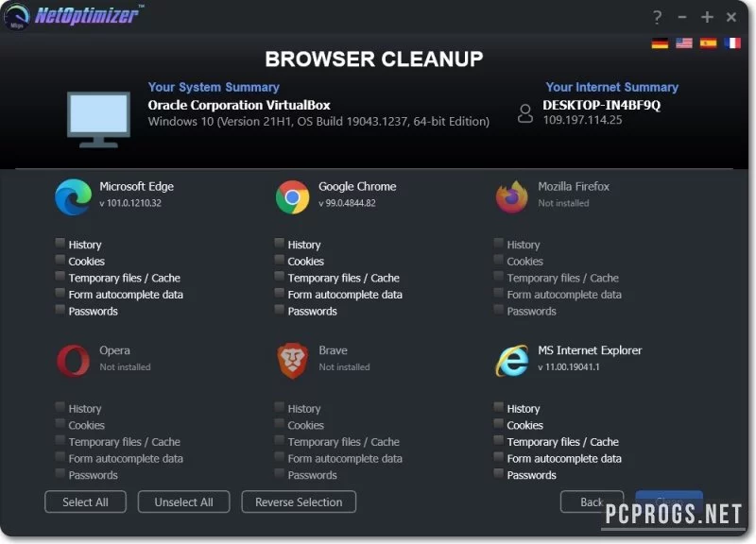
Task: Tick Passwords checkbox under MS Internet Explorer
Action: tap(499, 473)
